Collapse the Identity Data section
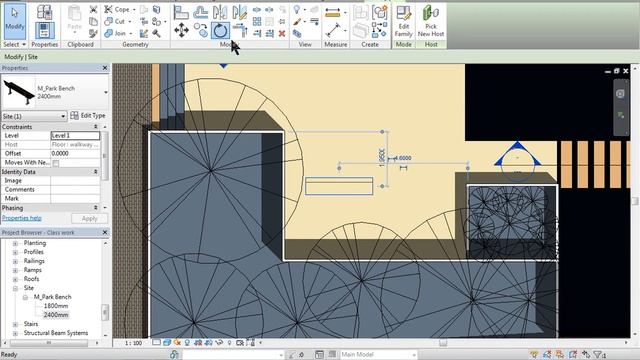Image resolution: width=640 pixels, height=360 pixels. pos(96,172)
